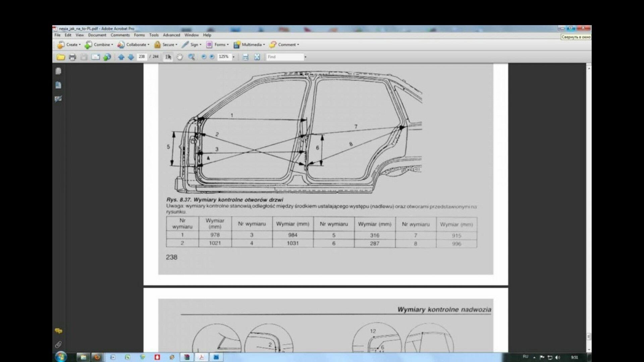Open the Window menu
This screenshot has width=644, height=362.
pos(192,35)
